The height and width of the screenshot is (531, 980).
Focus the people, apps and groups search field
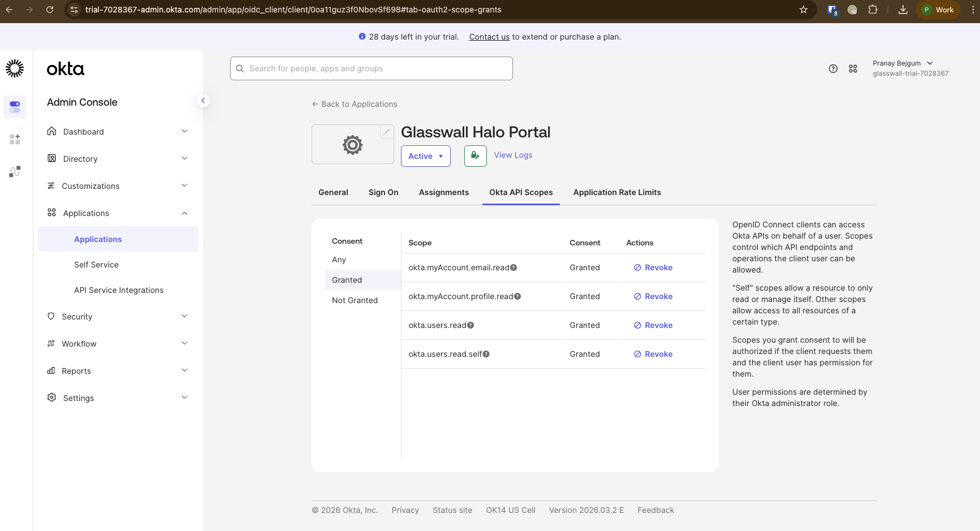pyautogui.click(x=372, y=68)
